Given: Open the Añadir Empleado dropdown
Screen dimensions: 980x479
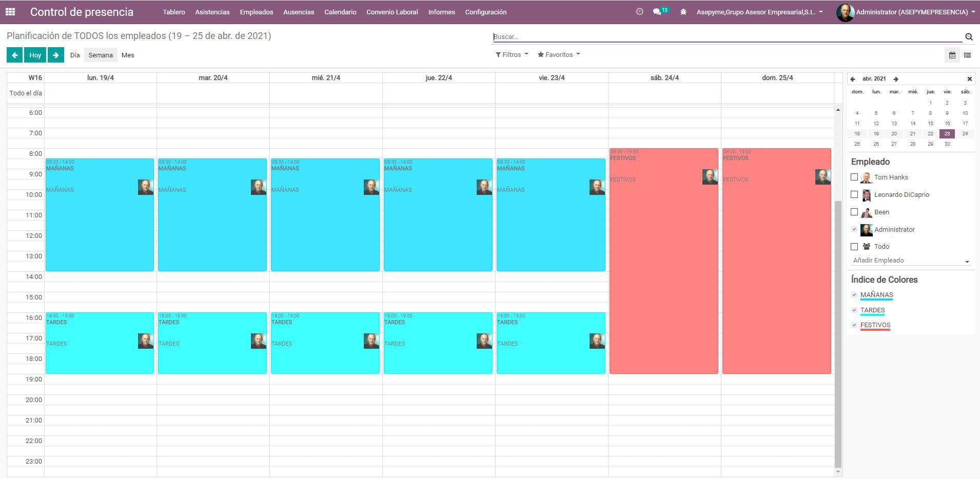Looking at the screenshot, I should point(911,261).
